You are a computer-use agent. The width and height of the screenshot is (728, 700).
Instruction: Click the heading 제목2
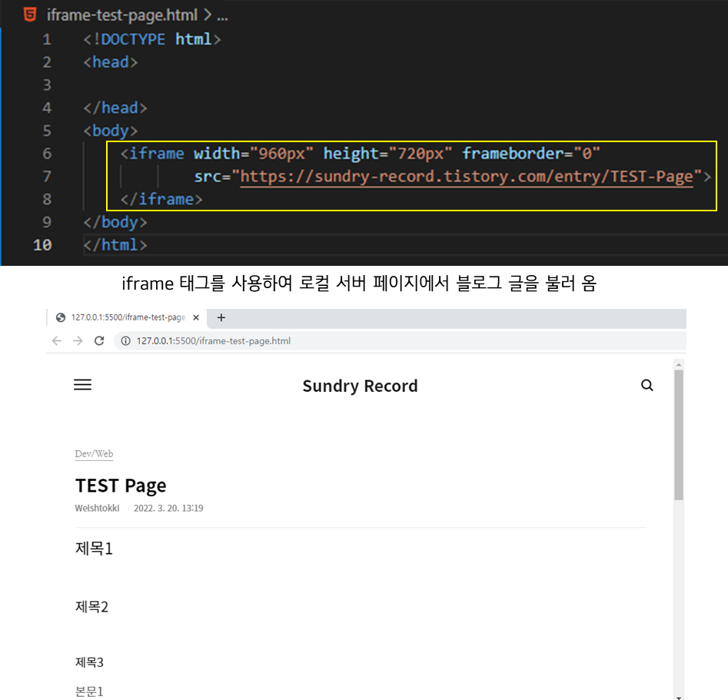(92, 607)
